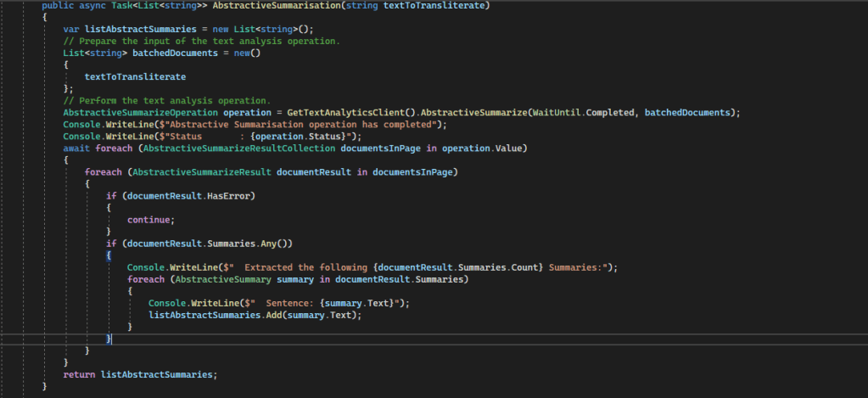Screen dimensions: 868x398
Task: Click the 'Prepare the input' comment line
Action: 202,42
